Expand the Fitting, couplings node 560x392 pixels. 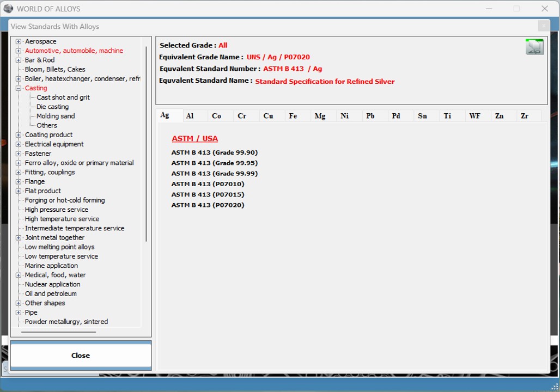click(x=18, y=173)
